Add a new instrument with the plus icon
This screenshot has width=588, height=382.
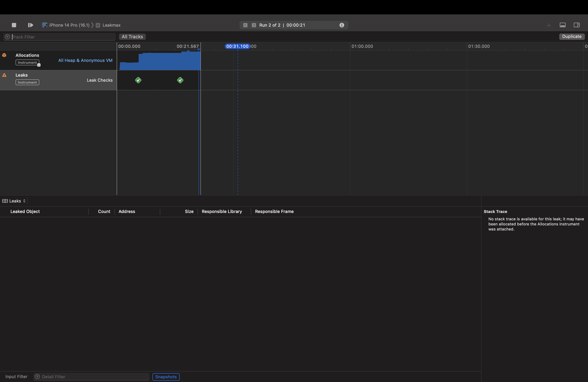[x=549, y=25]
